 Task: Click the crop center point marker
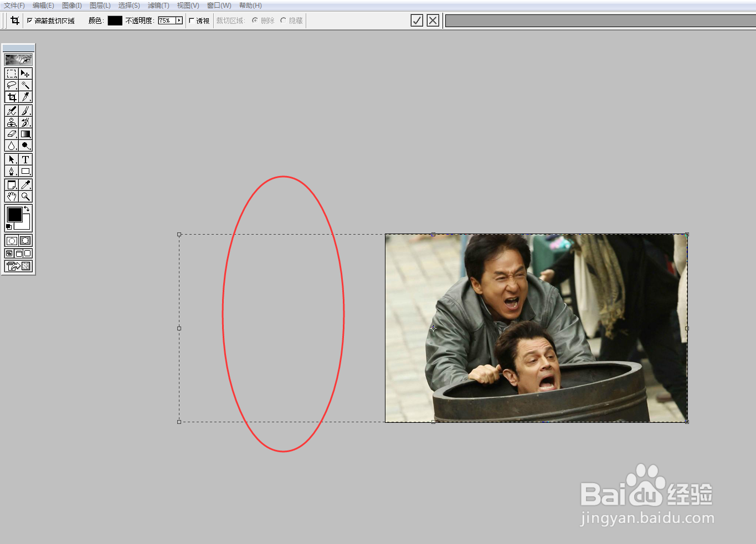(x=433, y=328)
